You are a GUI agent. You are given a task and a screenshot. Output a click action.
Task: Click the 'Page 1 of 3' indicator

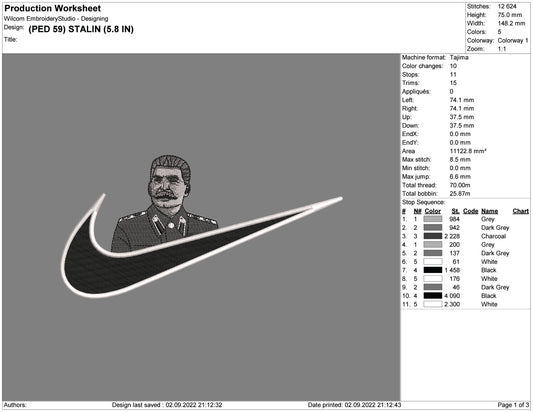coord(513,405)
